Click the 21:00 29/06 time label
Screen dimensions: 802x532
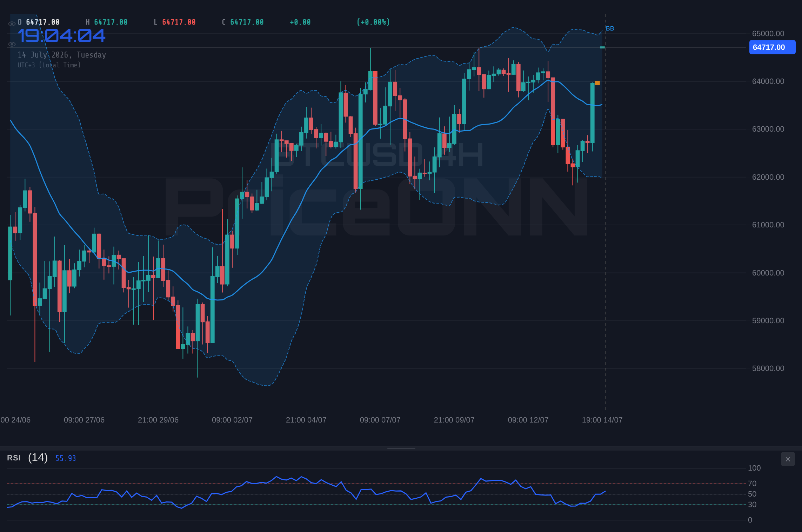[158, 420]
